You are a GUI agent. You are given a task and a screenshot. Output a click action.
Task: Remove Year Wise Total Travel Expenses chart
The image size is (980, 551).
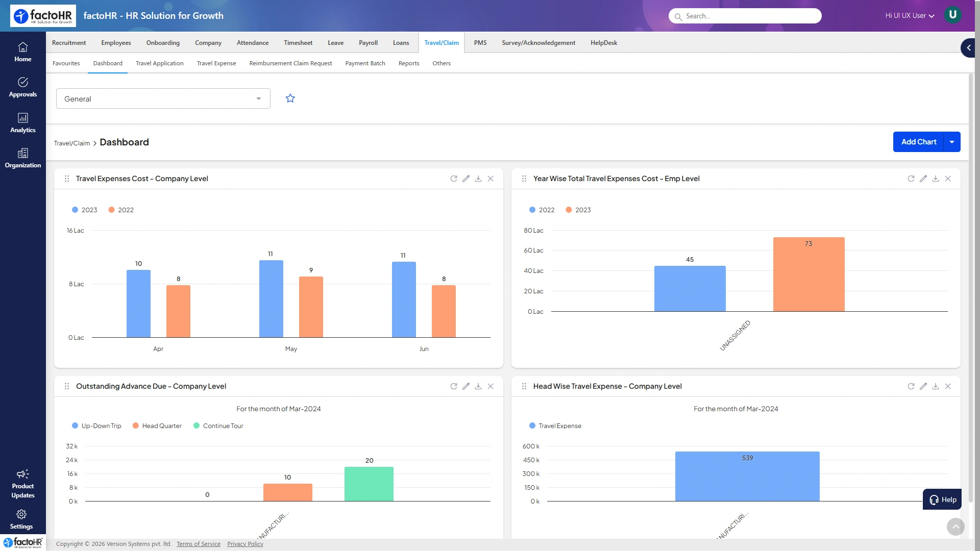948,179
